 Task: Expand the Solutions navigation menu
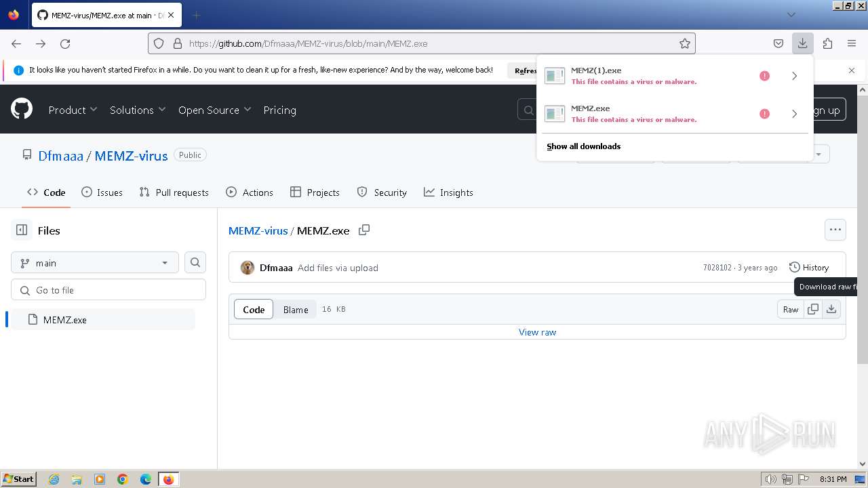click(x=138, y=110)
